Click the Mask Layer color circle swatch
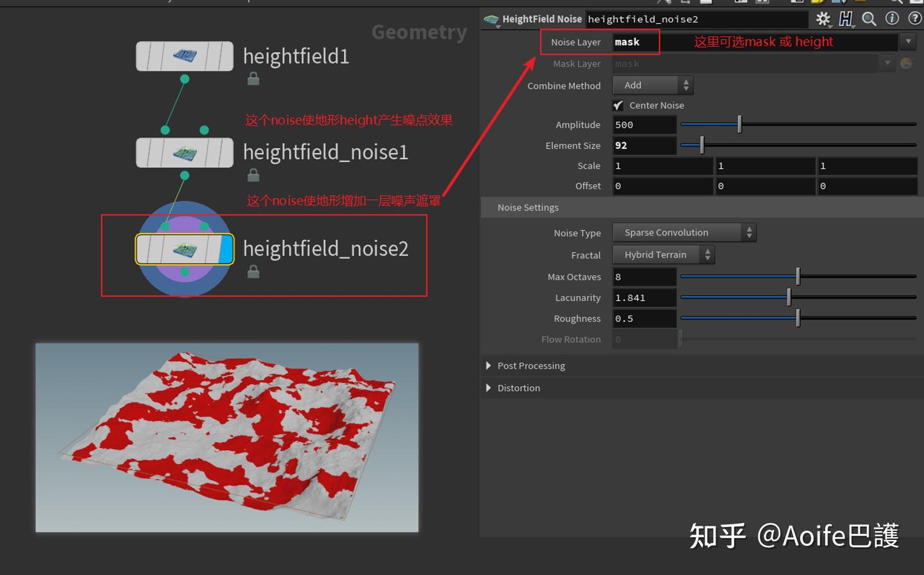924x575 pixels. point(905,64)
